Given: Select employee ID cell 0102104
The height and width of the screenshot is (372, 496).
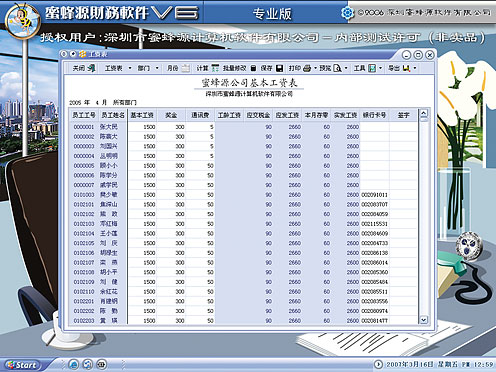Looking at the screenshot, I should (x=84, y=233).
